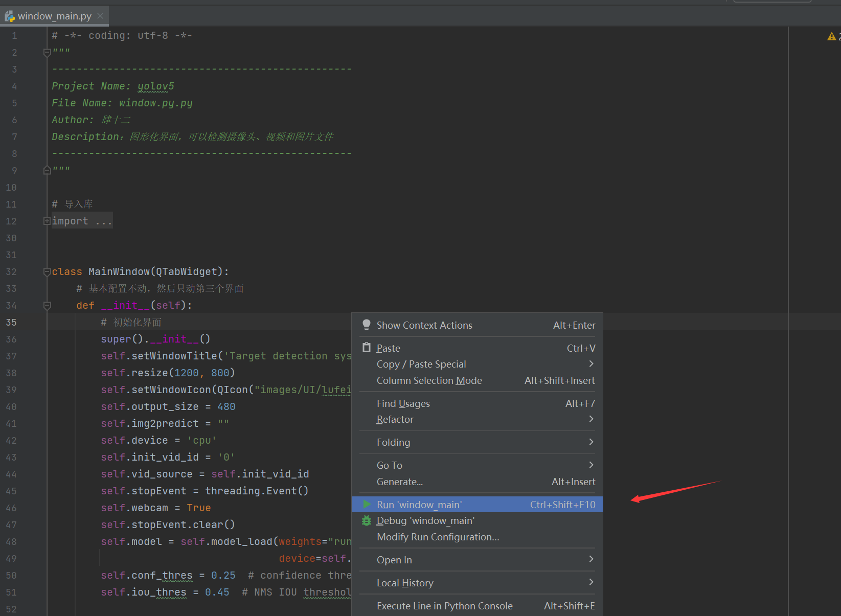This screenshot has width=841, height=616.
Task: Open the Open In submenu
Action: [478, 560]
